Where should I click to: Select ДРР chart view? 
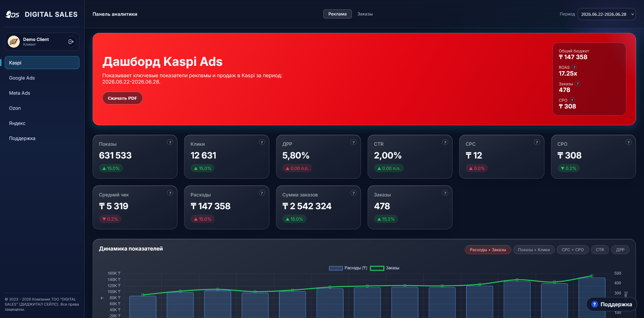coord(620,249)
